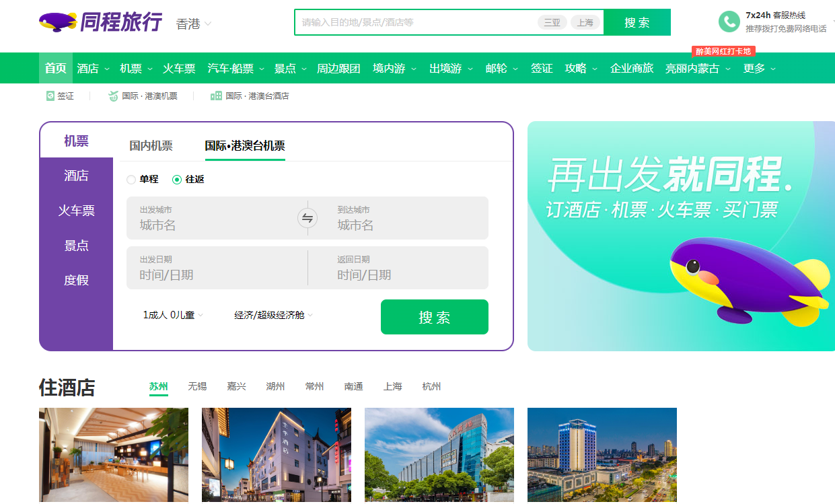The image size is (835, 504).
Task: Click the international flights icon link
Action: (x=113, y=96)
